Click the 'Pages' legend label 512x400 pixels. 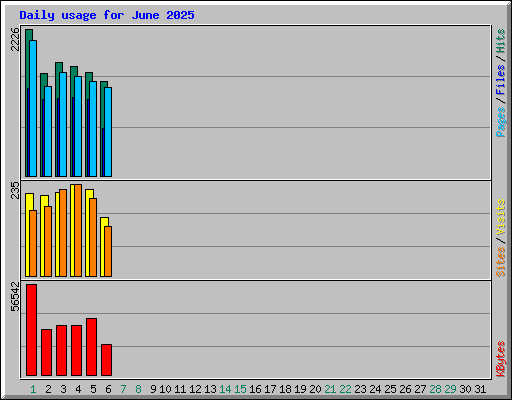(x=500, y=122)
